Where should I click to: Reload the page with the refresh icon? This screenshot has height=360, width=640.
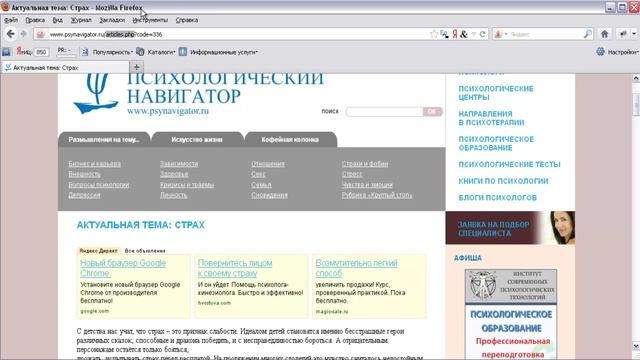pyautogui.click(x=482, y=34)
